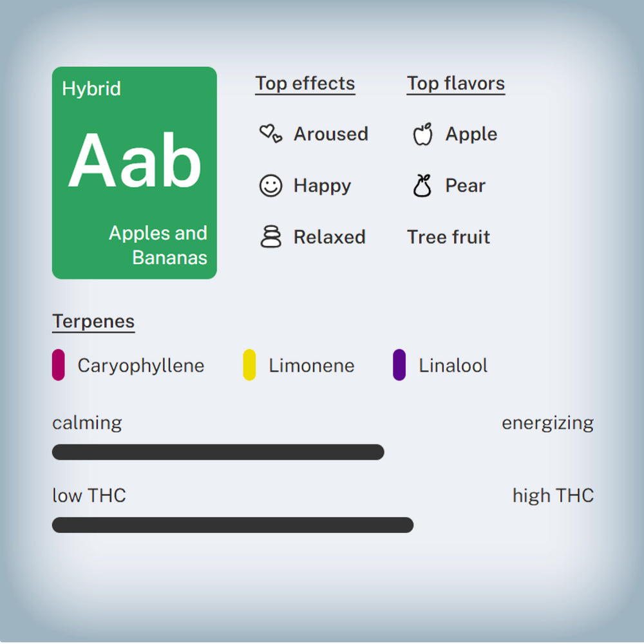The width and height of the screenshot is (644, 644).
Task: Click the Happy smiley face icon
Action: click(x=270, y=185)
